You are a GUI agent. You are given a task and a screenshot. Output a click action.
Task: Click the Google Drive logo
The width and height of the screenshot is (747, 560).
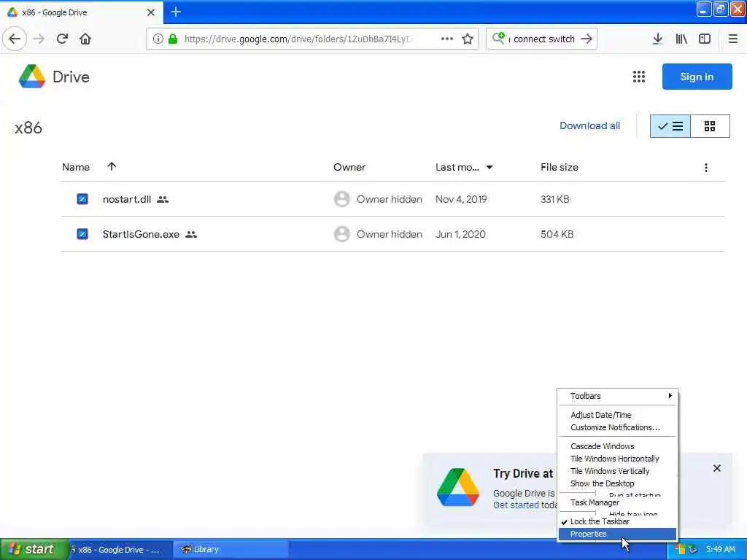click(32, 77)
